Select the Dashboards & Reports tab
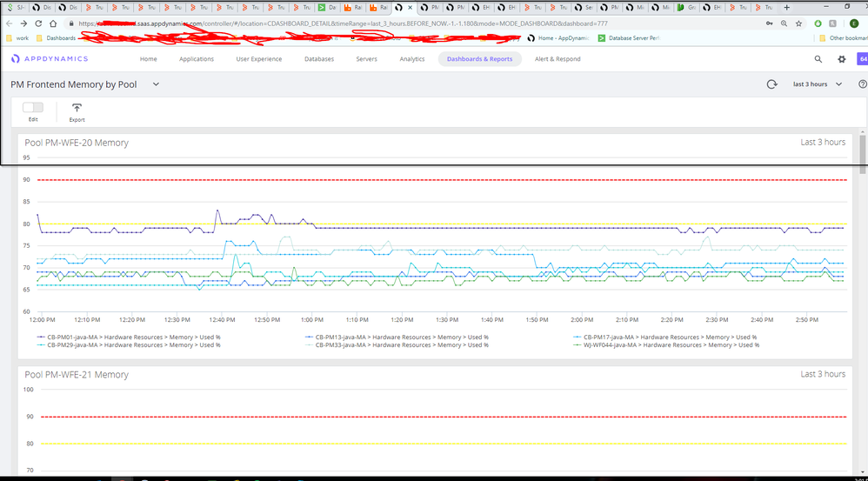The width and height of the screenshot is (868, 481). (479, 59)
